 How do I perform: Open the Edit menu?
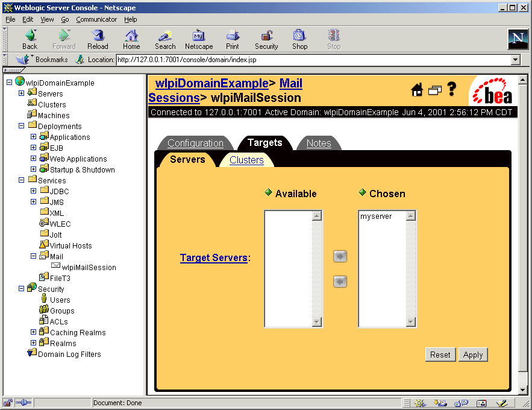pyautogui.click(x=28, y=19)
